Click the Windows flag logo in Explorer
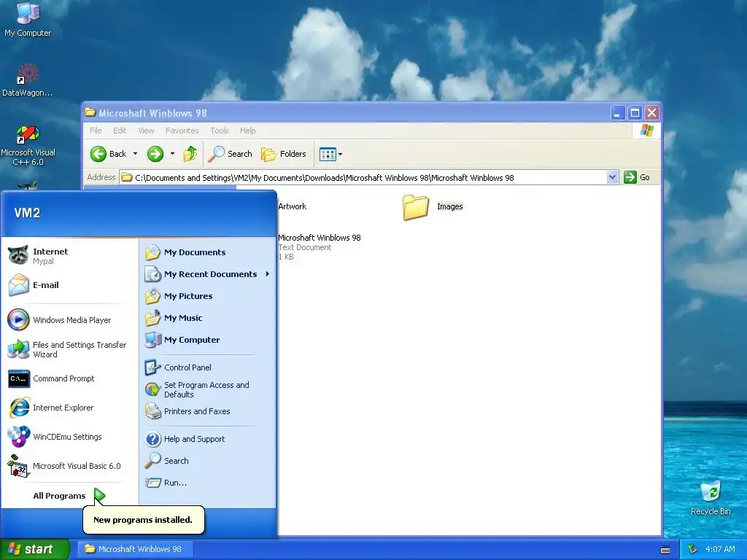 (646, 130)
